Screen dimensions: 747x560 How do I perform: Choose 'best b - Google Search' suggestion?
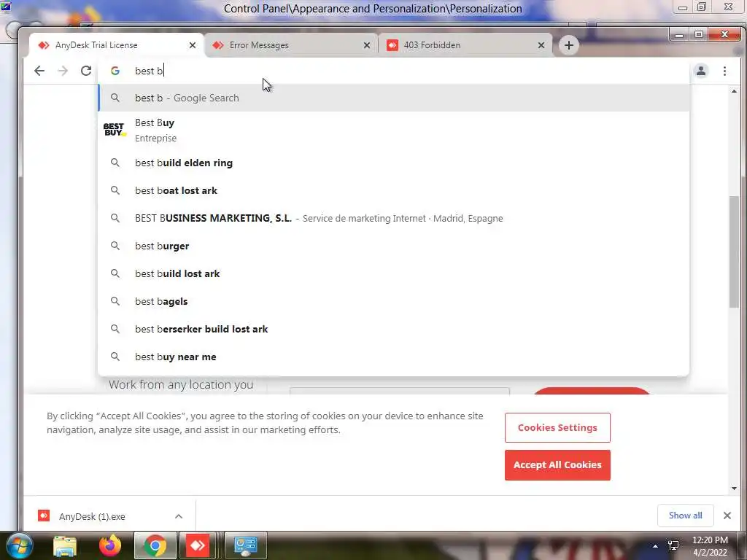[393, 98]
